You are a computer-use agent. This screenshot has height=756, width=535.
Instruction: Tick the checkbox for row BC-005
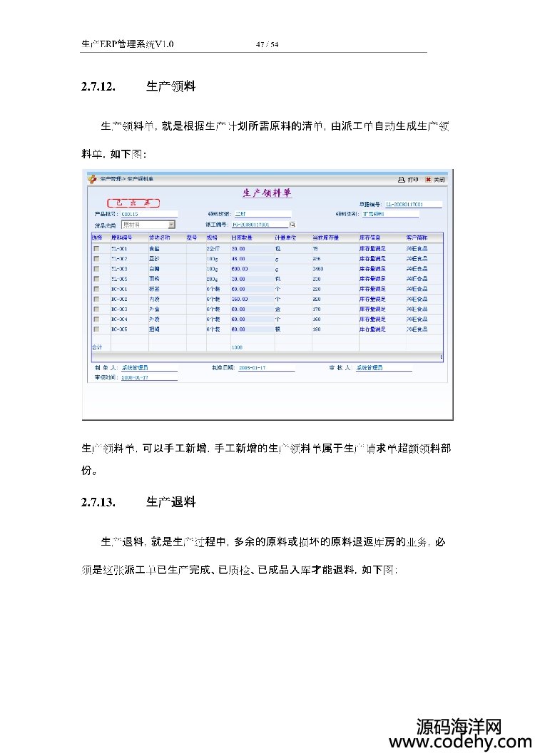point(96,330)
